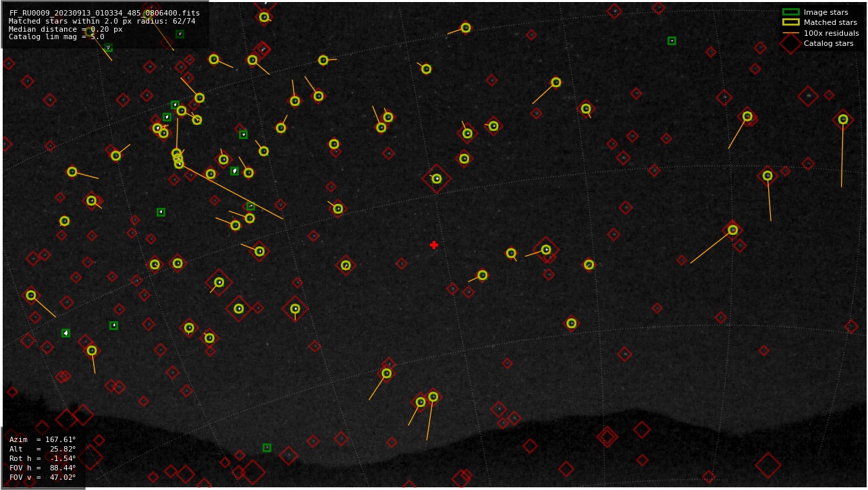Click the 'Catalog lim mag = 5.0' line
The height and width of the screenshot is (490, 868).
pyautogui.click(x=57, y=37)
